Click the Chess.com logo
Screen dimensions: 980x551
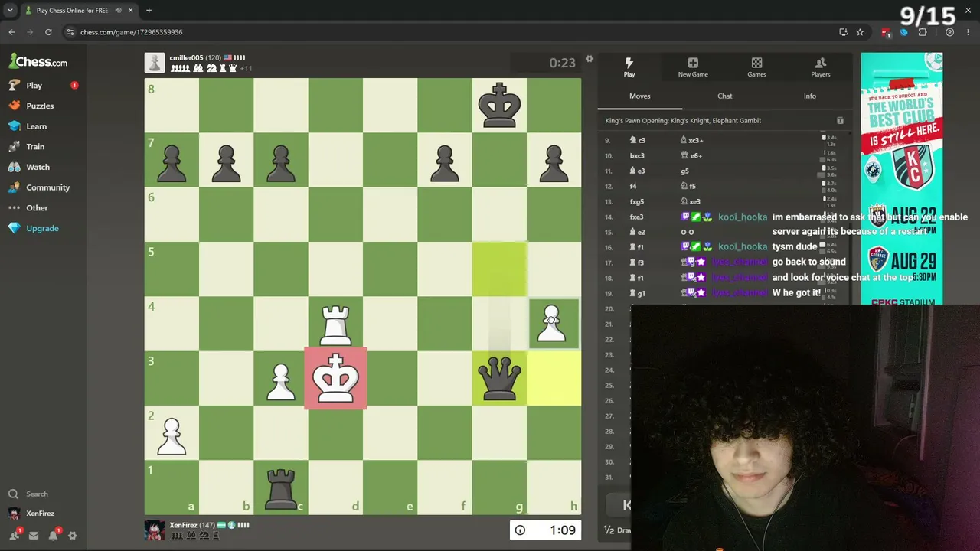point(38,61)
